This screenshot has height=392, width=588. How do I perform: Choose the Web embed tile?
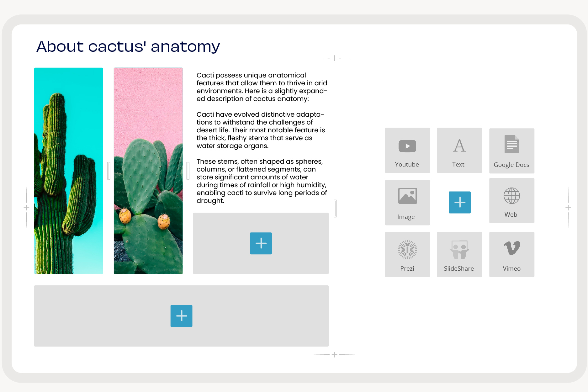tap(511, 201)
